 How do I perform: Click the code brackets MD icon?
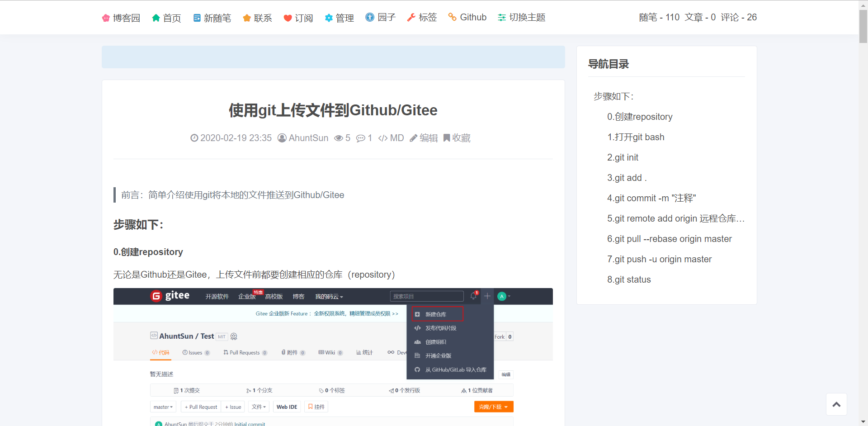click(383, 138)
